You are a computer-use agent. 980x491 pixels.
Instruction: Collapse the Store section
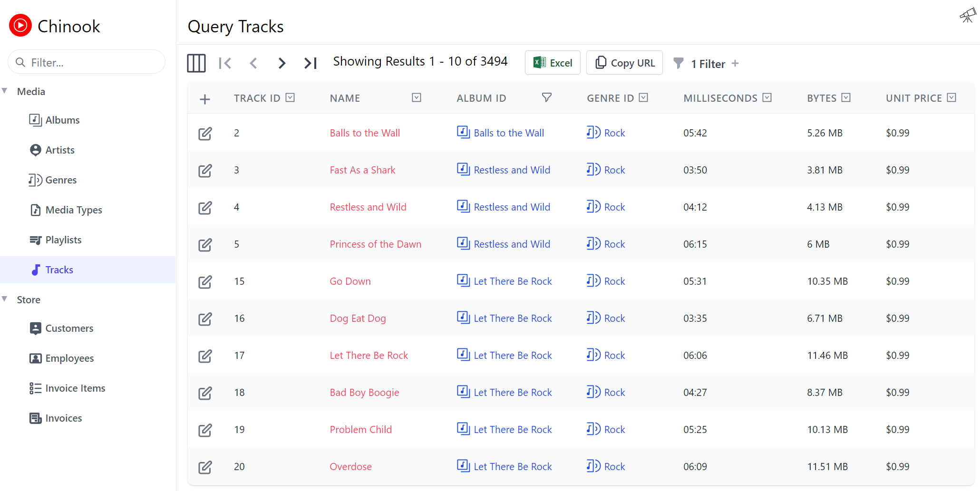pos(5,299)
